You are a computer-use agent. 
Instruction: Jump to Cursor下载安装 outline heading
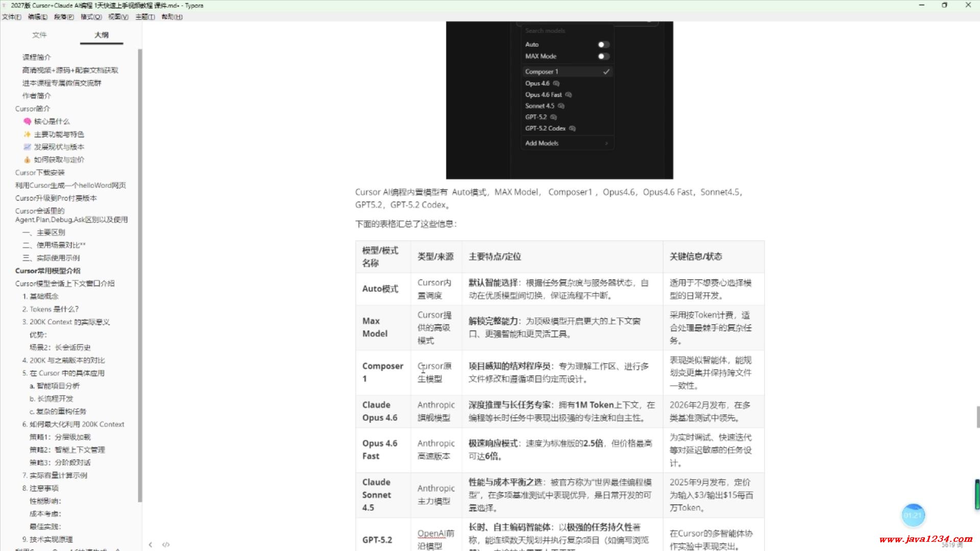(x=40, y=172)
